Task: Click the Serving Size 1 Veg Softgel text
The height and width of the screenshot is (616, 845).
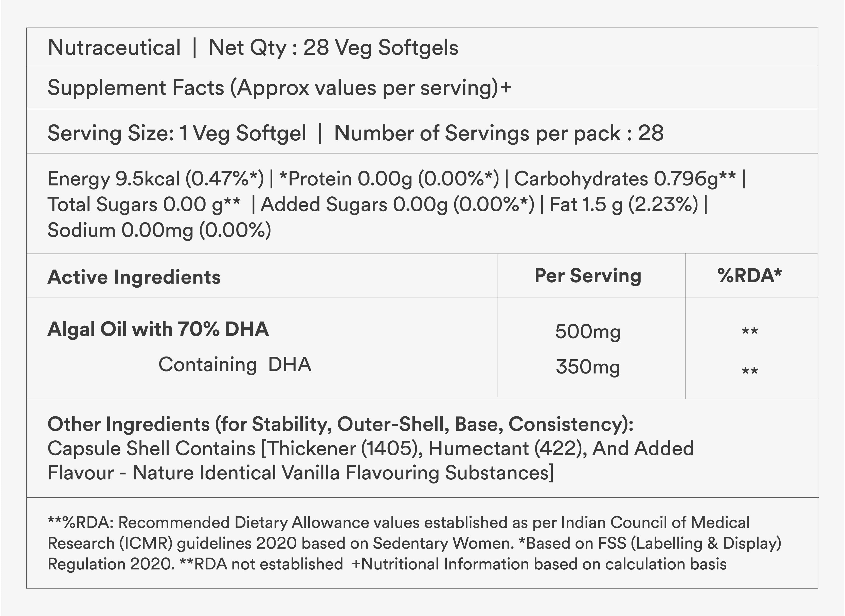Action: (x=176, y=133)
